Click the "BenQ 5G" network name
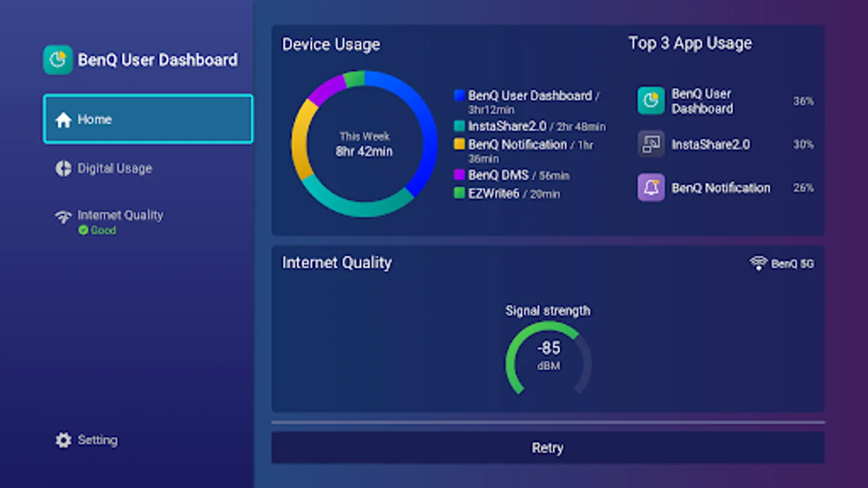The height and width of the screenshot is (488, 868). [792, 264]
